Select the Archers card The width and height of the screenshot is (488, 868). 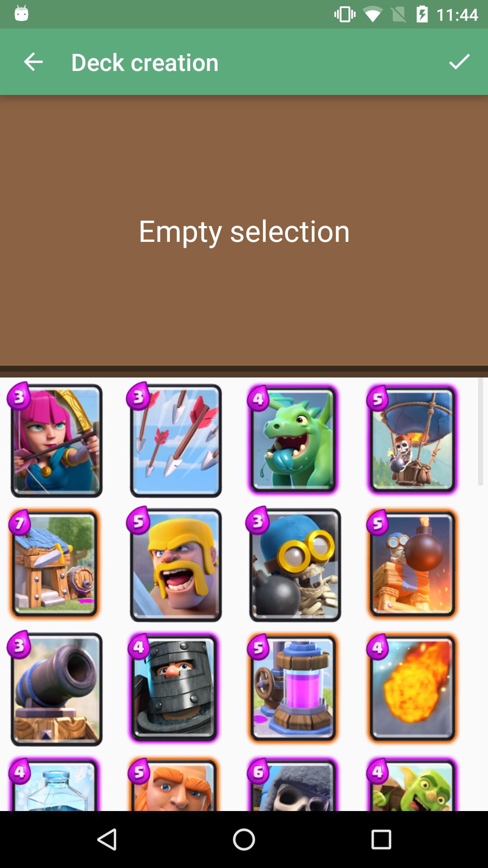coord(56,440)
